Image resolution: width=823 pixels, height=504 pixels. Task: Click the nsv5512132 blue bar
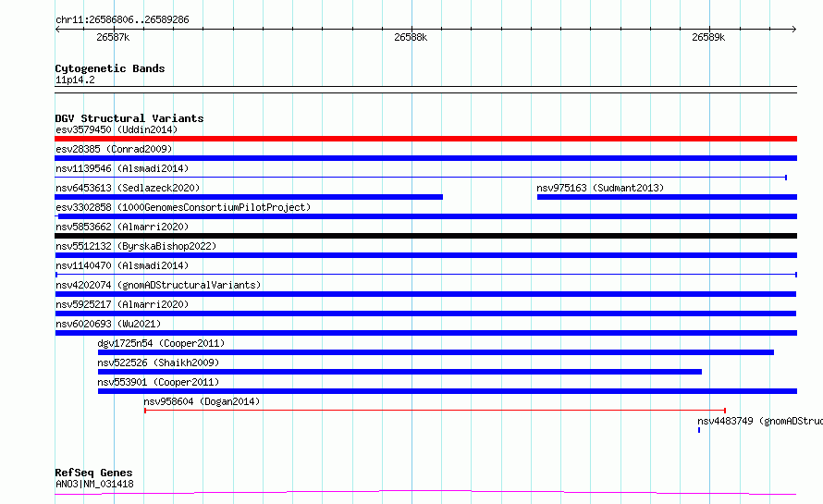point(425,255)
